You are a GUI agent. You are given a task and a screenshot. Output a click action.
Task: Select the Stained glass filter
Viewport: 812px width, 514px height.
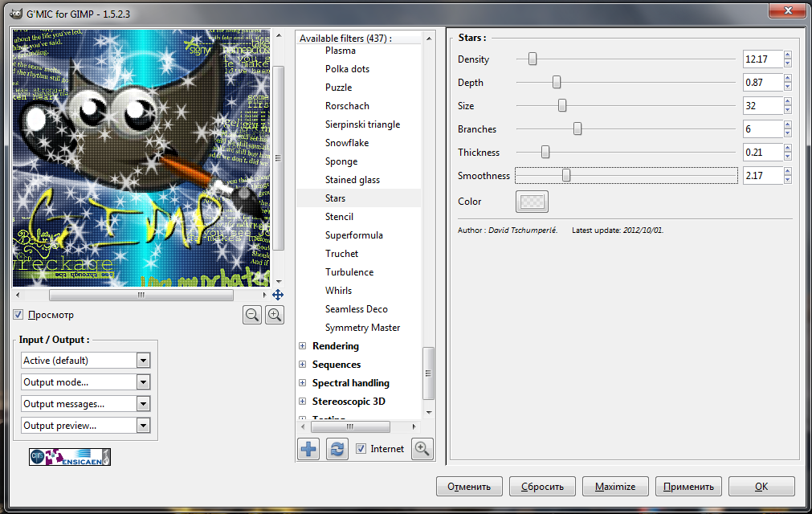pos(352,180)
